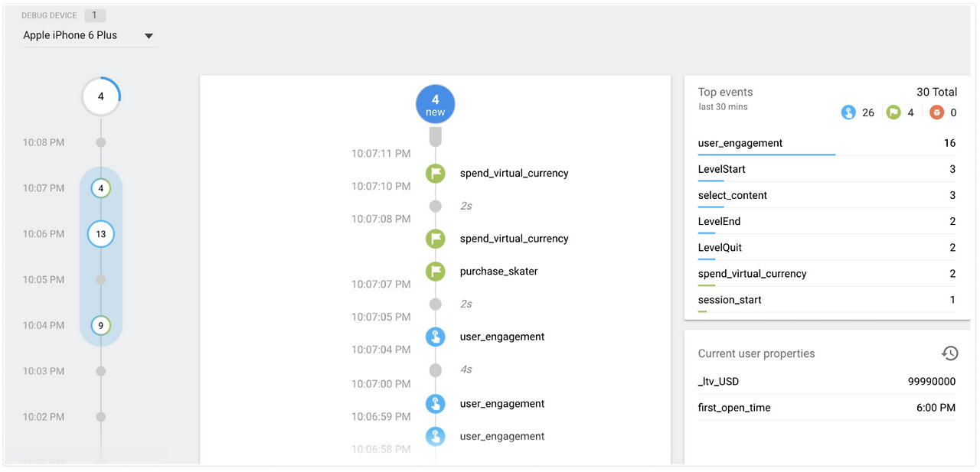980x472 pixels.
Task: Click the orange bug errors count icon
Action: click(x=936, y=112)
